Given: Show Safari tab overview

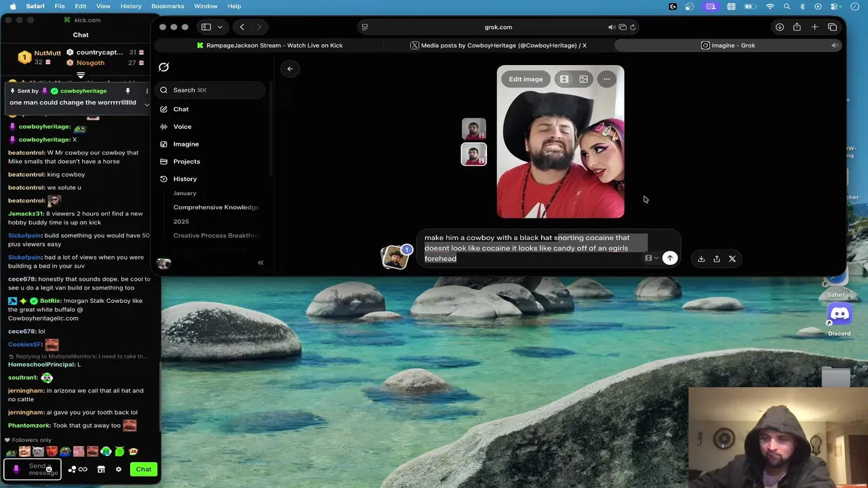Looking at the screenshot, I should (833, 27).
